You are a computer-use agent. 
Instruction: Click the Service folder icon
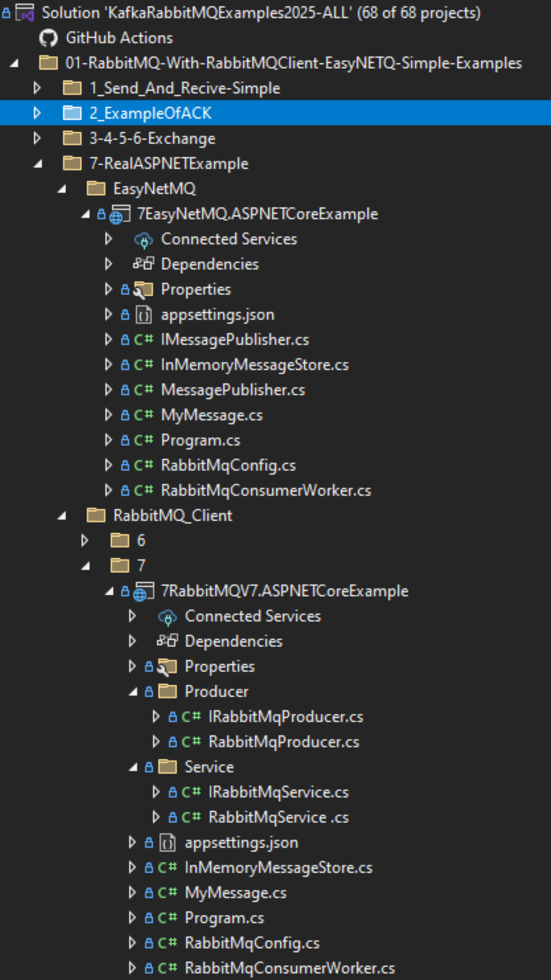coord(167,767)
